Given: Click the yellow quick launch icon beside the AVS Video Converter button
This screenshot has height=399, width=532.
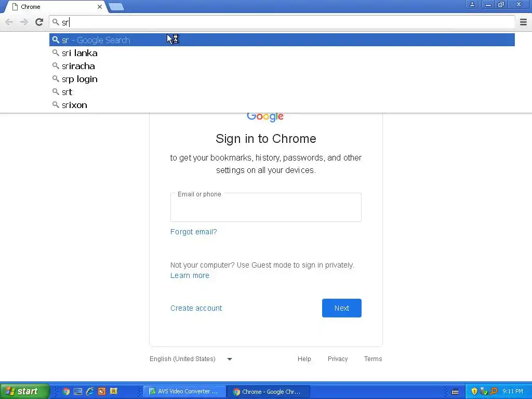Looking at the screenshot, I should click(114, 391).
